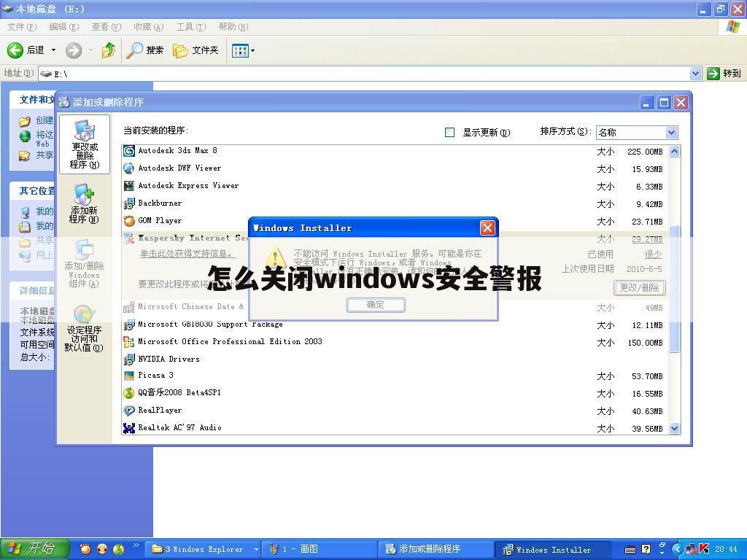Click the 后退 navigation icon
This screenshot has width=747, height=560.
pos(15,50)
